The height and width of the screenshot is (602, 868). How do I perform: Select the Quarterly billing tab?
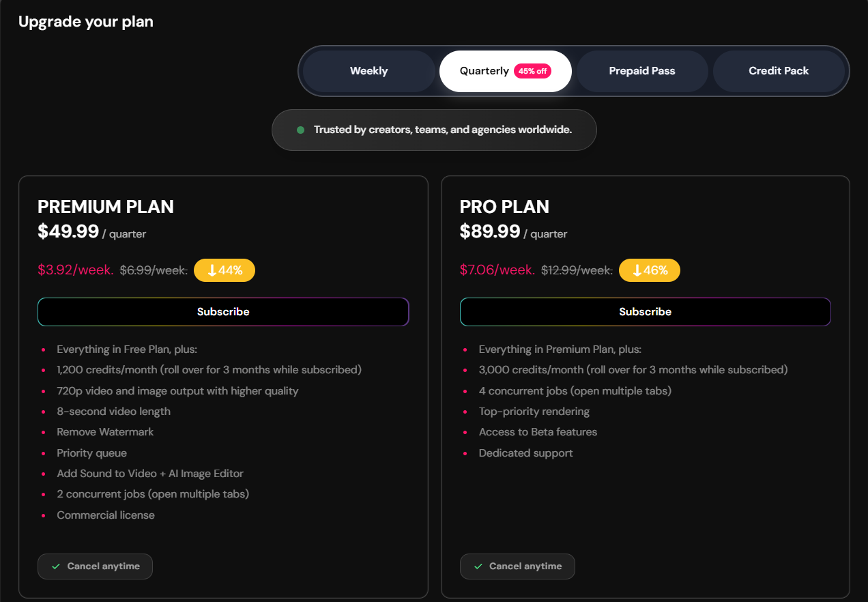484,71
